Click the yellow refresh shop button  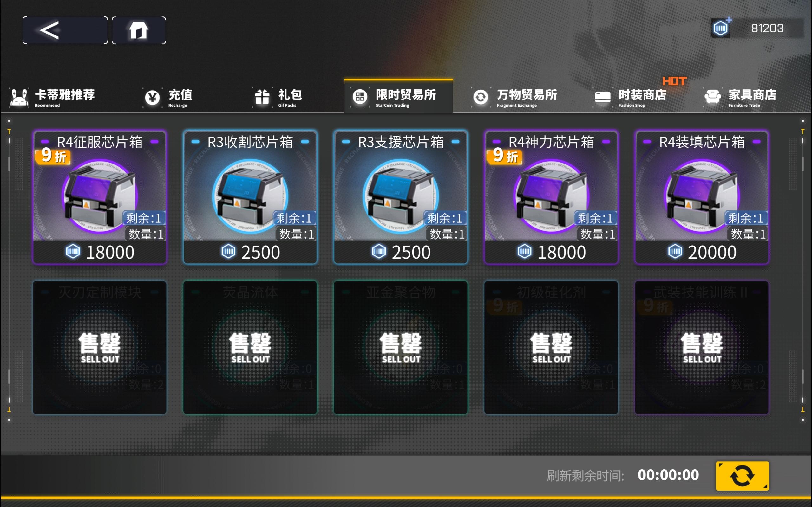pos(742,476)
